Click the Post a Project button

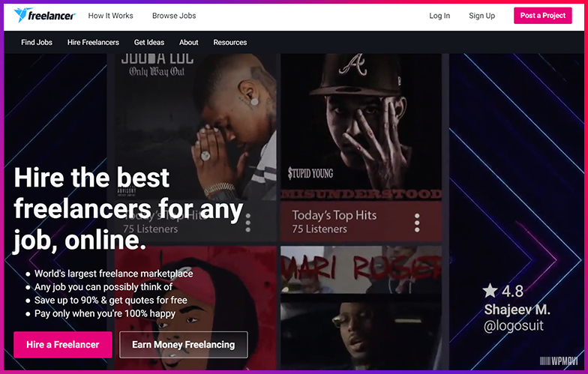click(x=543, y=15)
